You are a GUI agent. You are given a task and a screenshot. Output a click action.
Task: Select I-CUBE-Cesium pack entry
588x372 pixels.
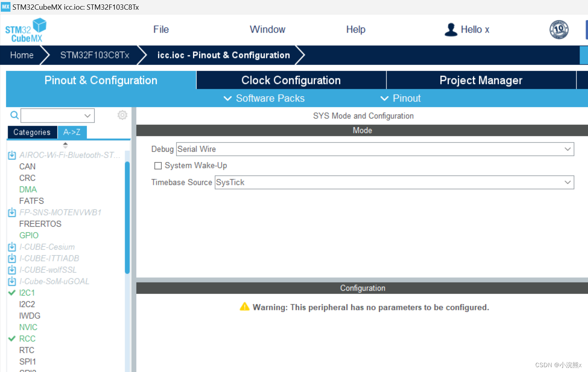click(x=47, y=247)
